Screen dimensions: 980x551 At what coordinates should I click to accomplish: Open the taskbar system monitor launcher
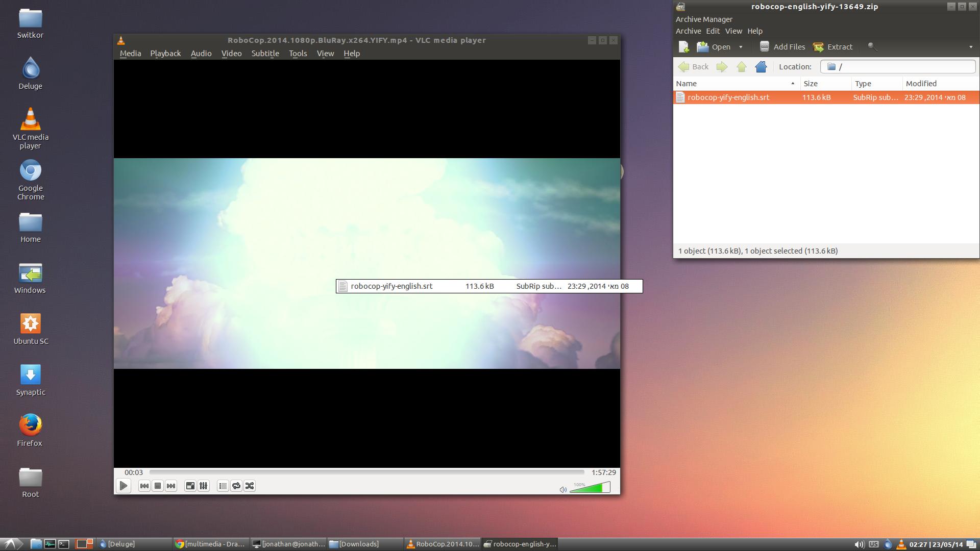point(50,544)
